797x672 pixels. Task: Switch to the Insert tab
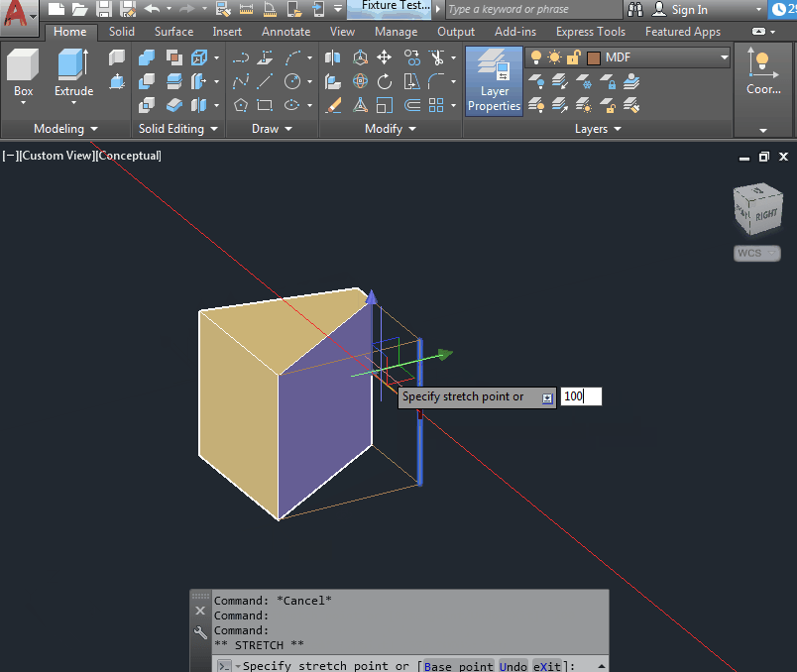[x=227, y=32]
